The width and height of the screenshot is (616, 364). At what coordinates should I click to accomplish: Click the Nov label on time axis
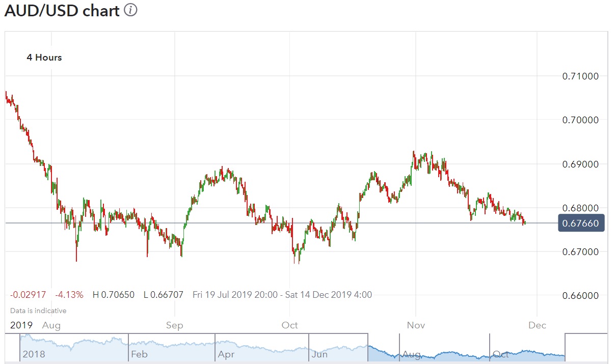tap(416, 325)
